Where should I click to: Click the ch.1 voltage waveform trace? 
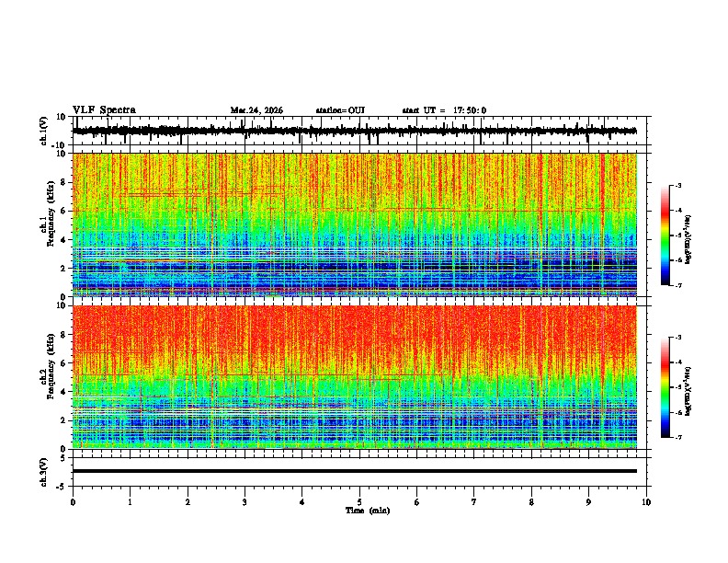pyautogui.click(x=354, y=131)
